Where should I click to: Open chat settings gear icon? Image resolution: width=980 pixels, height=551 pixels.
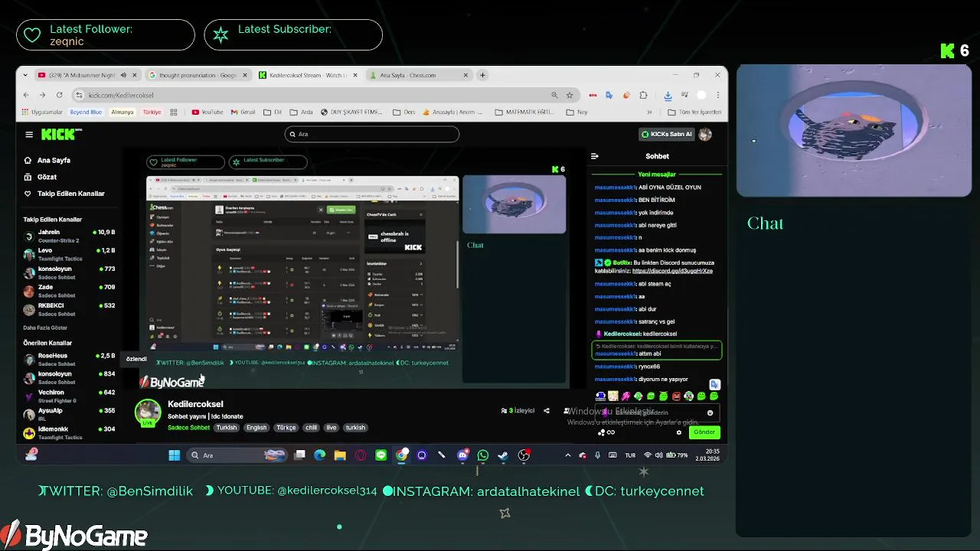(x=678, y=432)
